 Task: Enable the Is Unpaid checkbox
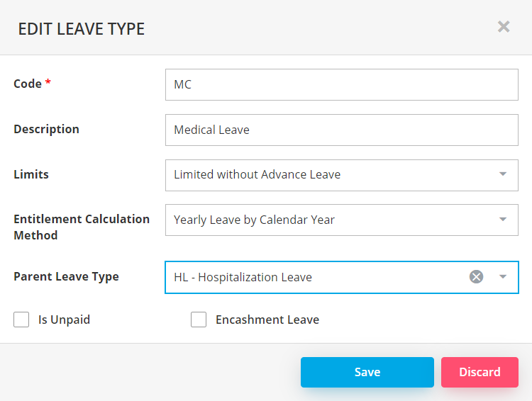21,320
